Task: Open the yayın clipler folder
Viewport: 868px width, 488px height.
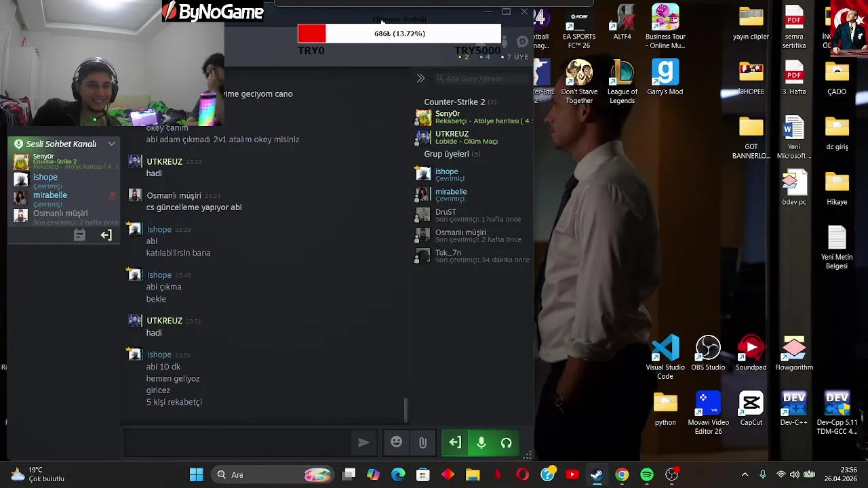Action: [x=751, y=22]
